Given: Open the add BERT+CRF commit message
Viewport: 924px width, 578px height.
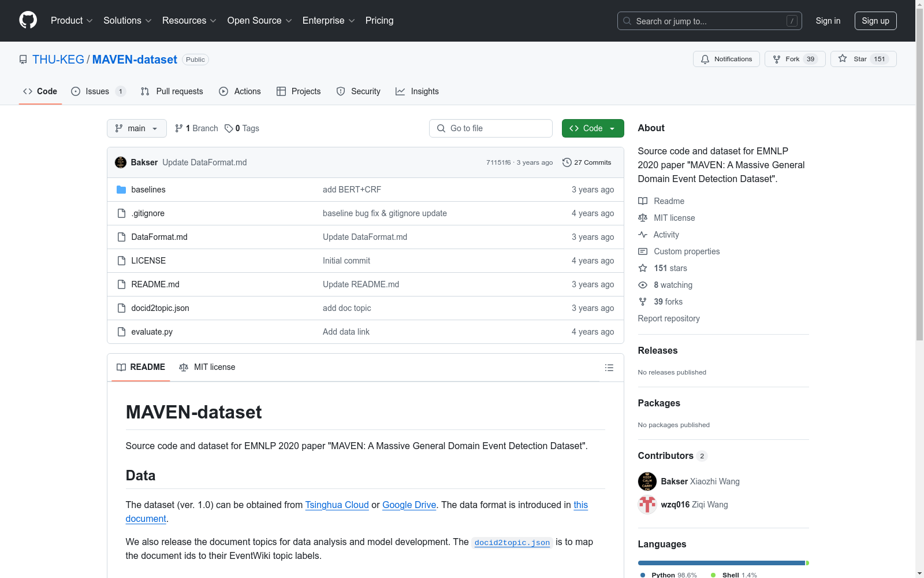Looking at the screenshot, I should pyautogui.click(x=352, y=190).
